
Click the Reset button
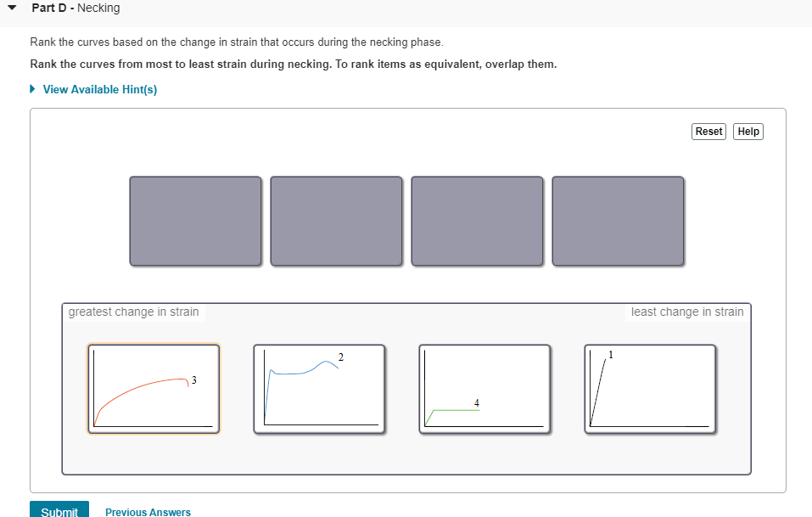[x=708, y=131]
